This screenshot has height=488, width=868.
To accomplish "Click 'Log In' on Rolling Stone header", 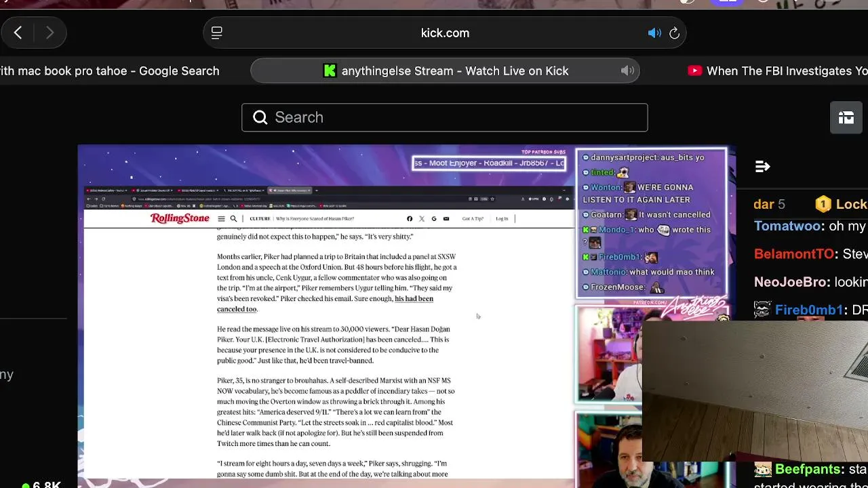I will click(502, 219).
